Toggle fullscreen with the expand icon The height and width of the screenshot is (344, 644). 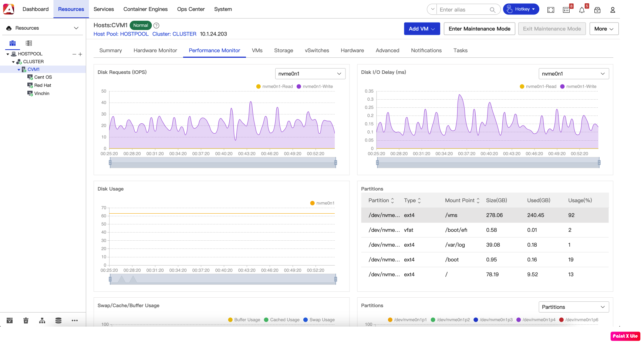tap(551, 10)
